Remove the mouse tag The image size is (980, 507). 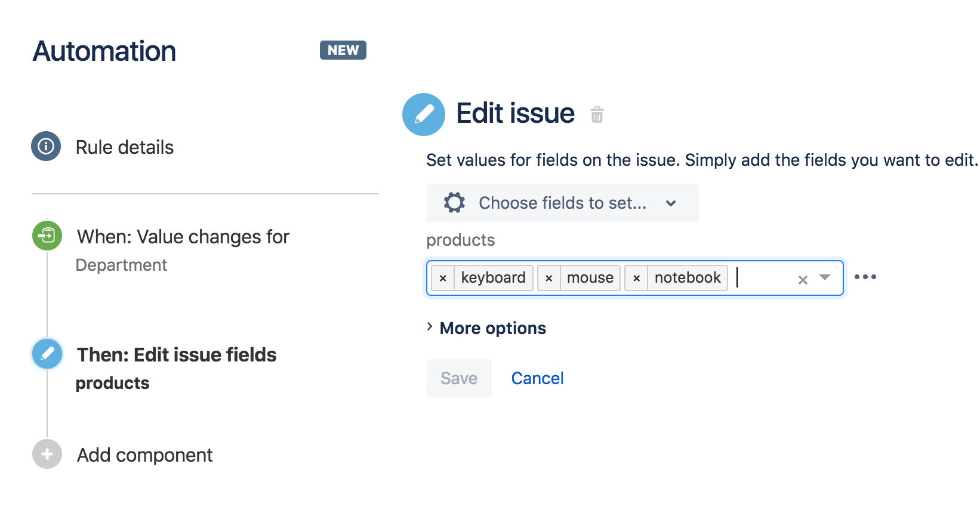click(549, 278)
